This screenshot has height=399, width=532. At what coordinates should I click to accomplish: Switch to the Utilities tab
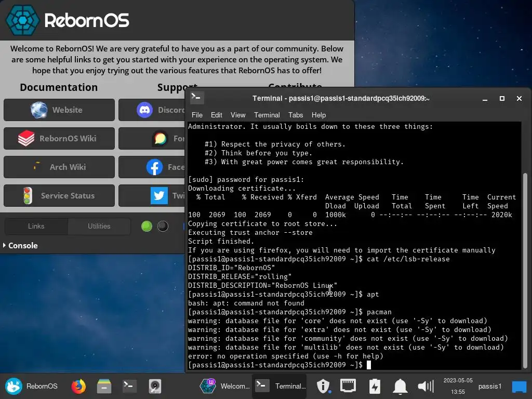(99, 227)
